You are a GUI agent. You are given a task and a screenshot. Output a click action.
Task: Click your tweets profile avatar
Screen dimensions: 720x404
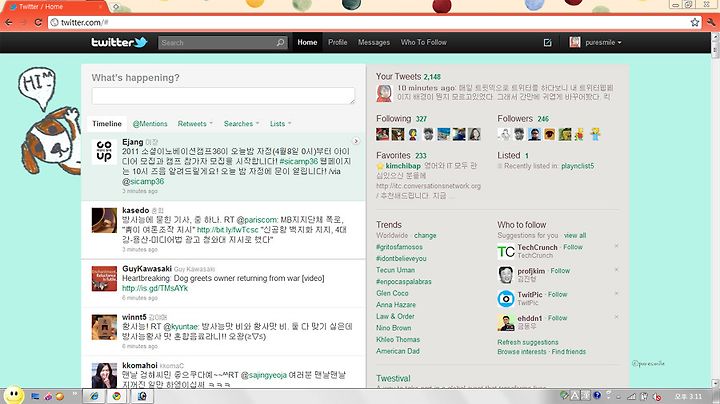tap(384, 93)
